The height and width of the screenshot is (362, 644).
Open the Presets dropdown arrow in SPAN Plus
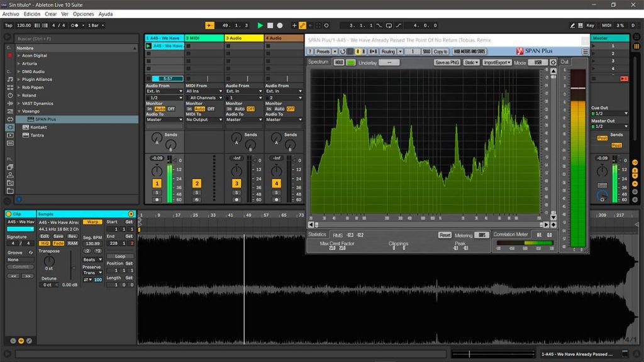click(335, 52)
